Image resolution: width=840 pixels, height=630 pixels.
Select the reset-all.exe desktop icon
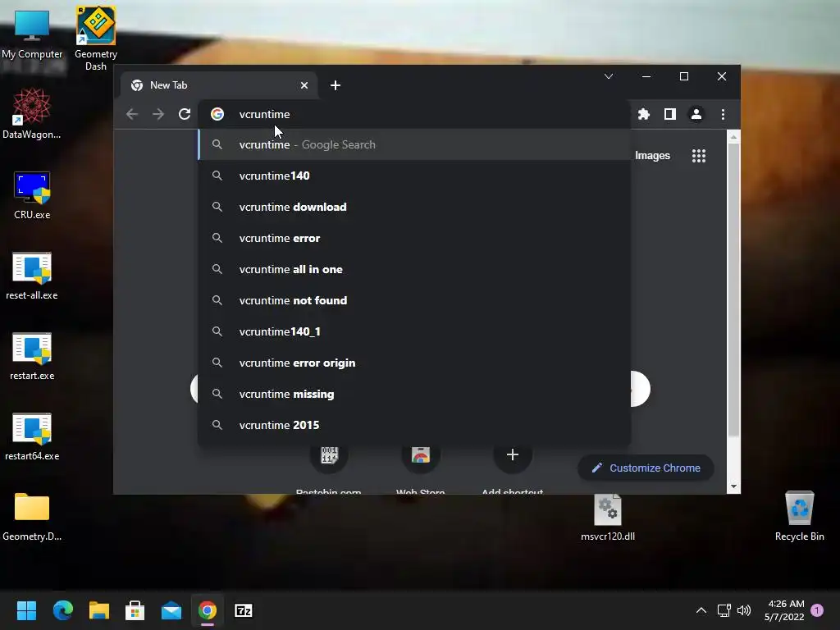[32, 276]
